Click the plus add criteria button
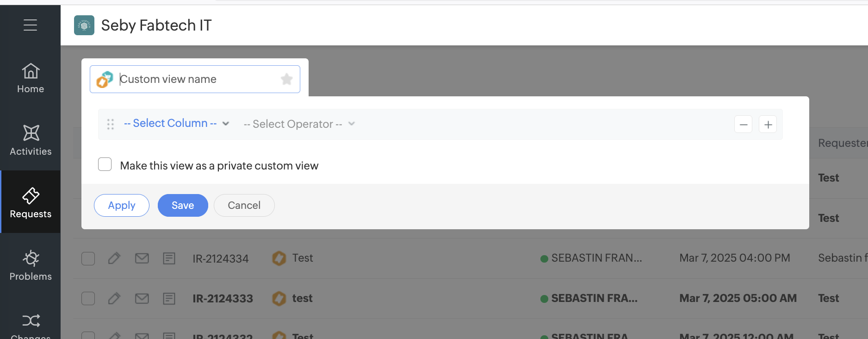The height and width of the screenshot is (339, 868). tap(768, 125)
